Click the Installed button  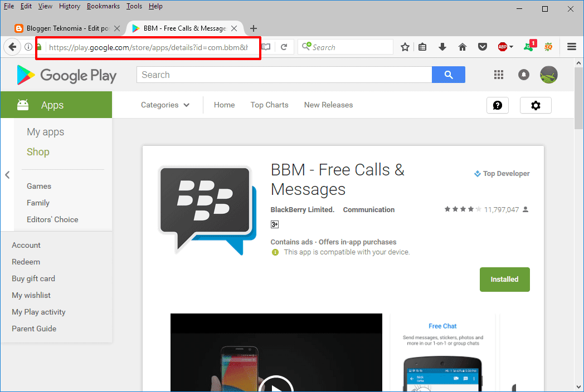505,279
